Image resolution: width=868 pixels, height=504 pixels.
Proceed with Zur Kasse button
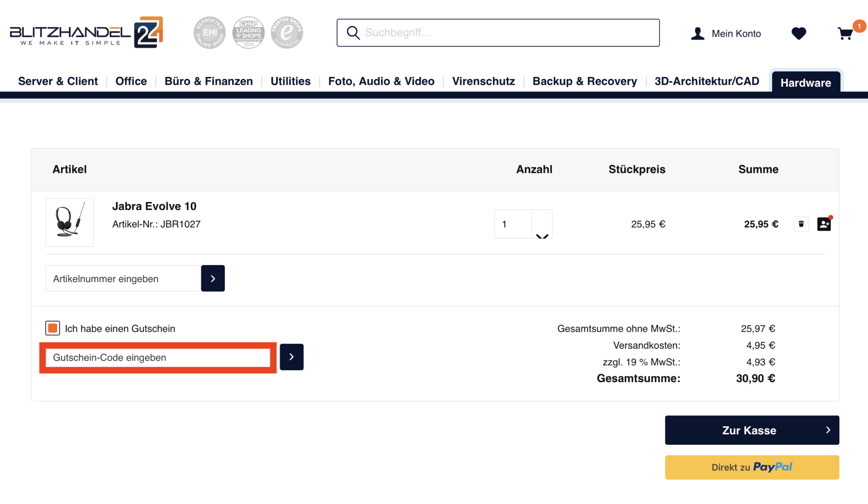pos(752,430)
